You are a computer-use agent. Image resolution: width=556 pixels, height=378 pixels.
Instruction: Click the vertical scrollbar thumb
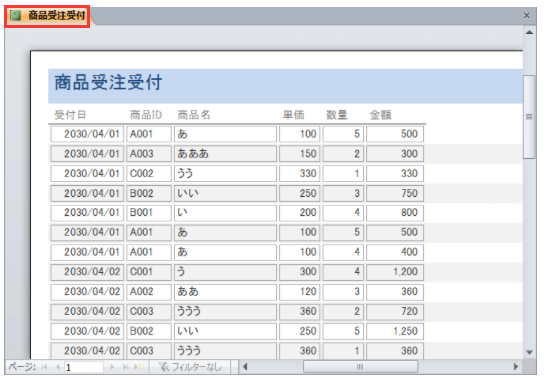(529, 117)
